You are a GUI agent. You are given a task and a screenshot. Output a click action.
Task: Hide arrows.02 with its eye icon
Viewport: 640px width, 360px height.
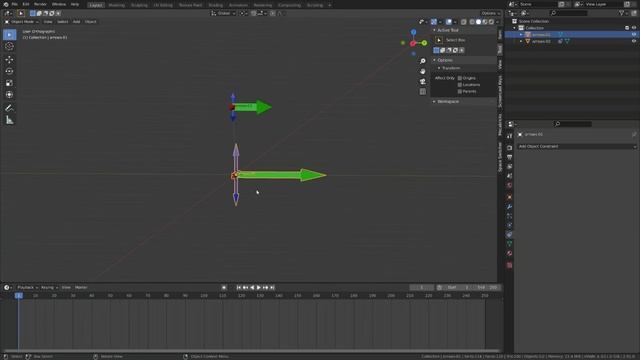coord(634,41)
